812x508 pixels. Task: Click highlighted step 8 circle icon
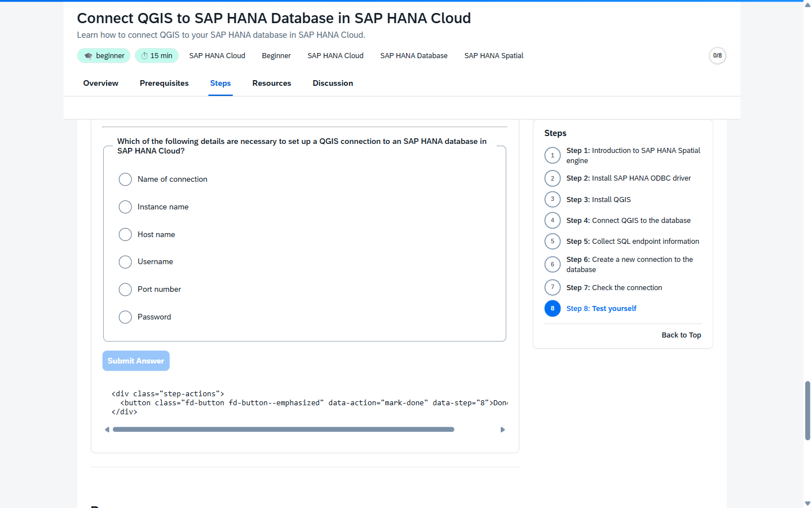coord(553,308)
